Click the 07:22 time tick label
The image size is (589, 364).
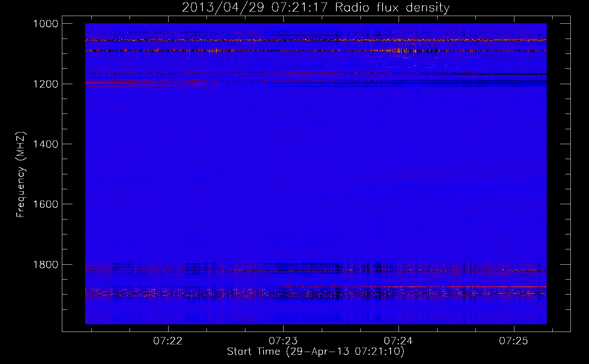[168, 341]
